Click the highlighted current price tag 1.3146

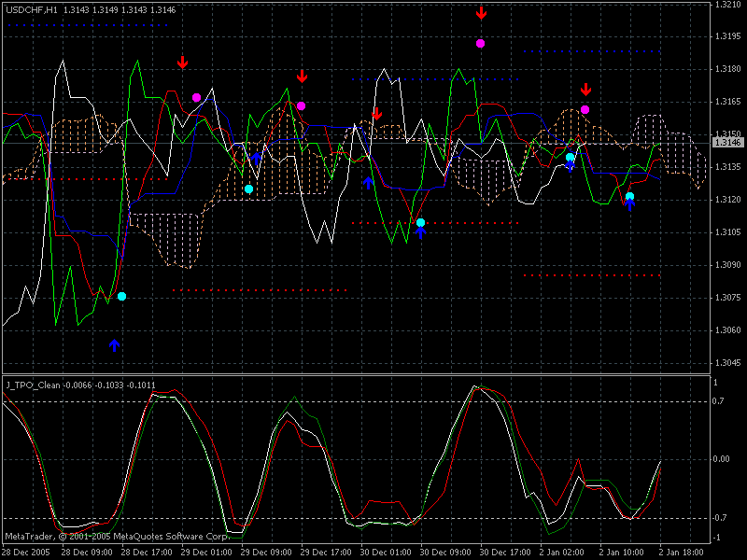(728, 143)
